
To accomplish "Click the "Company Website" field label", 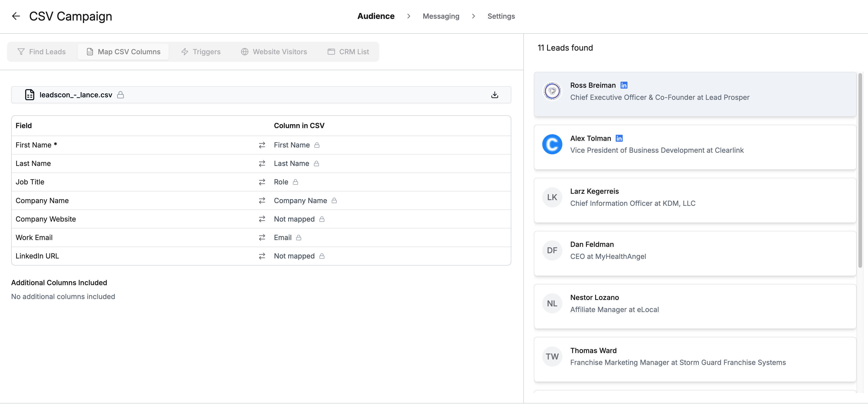I will (x=46, y=219).
